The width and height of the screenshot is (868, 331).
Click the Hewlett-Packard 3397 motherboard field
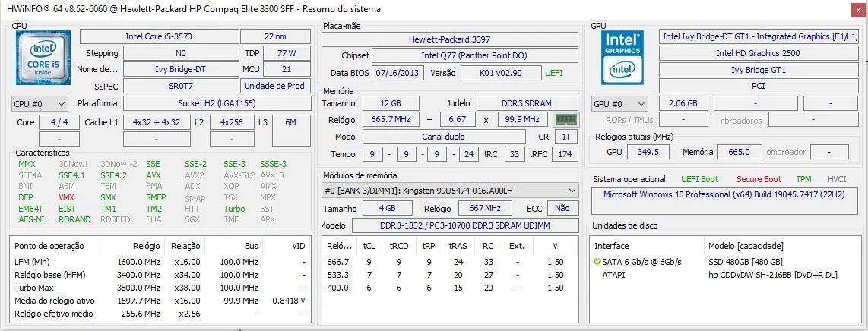pyautogui.click(x=449, y=39)
